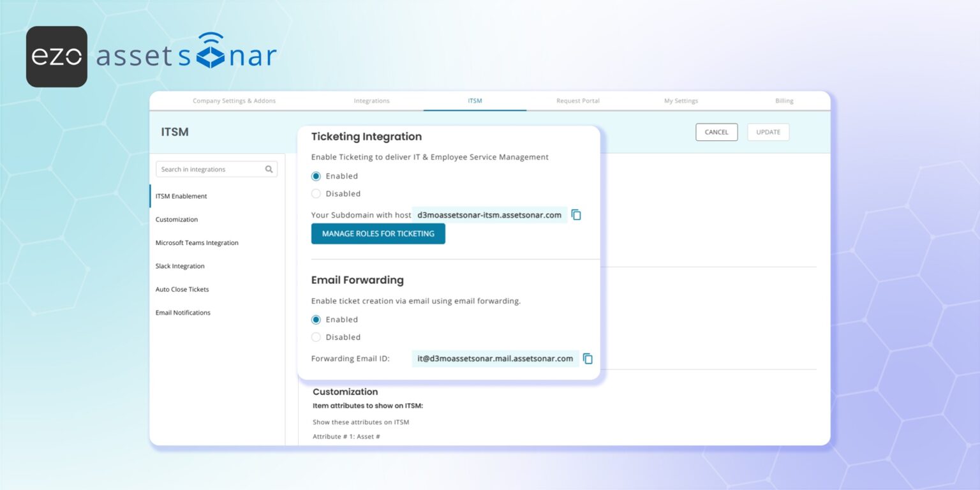This screenshot has width=980, height=490.
Task: Open Customization in the sidebar
Action: click(x=177, y=219)
